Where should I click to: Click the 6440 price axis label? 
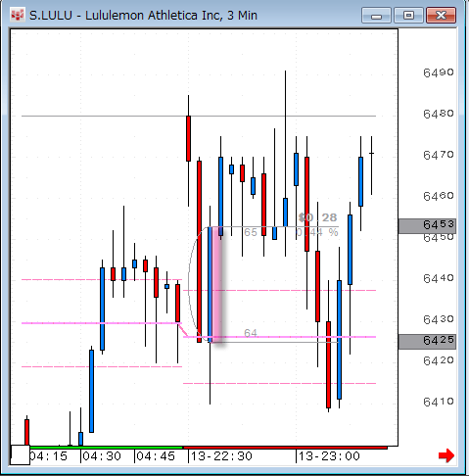[439, 278]
